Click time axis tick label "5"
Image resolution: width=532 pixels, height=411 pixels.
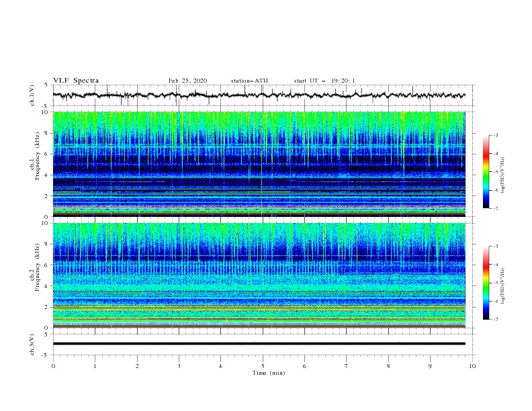[263, 366]
